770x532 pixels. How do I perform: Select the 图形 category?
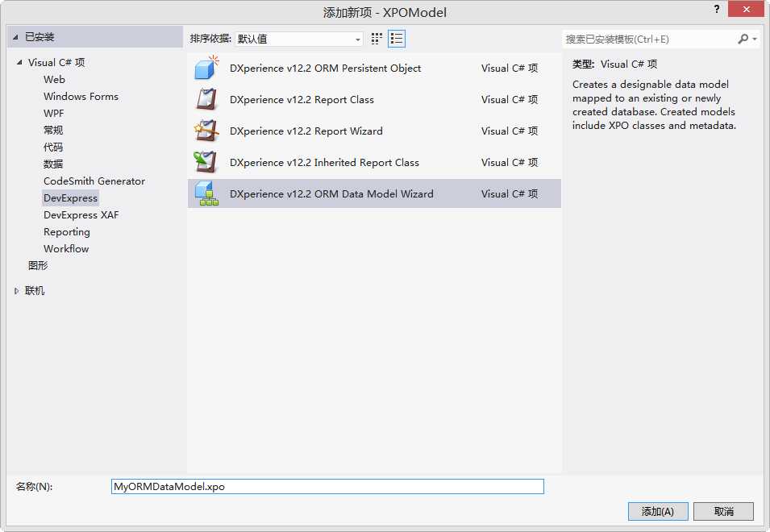pyautogui.click(x=38, y=265)
